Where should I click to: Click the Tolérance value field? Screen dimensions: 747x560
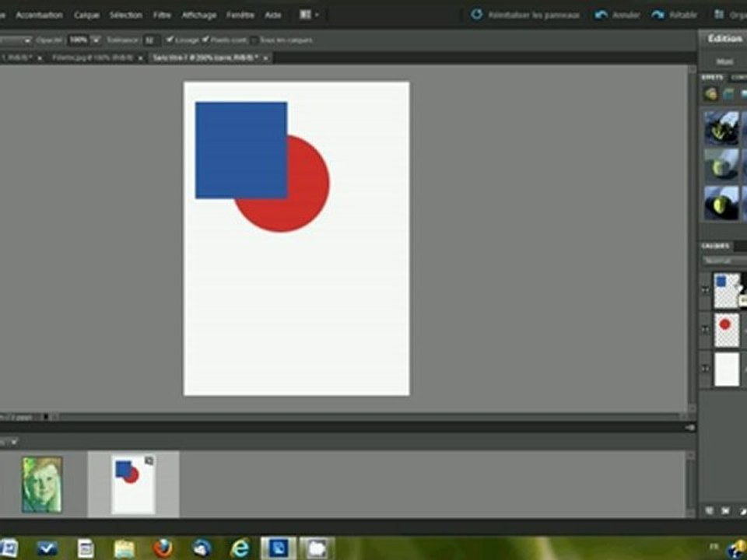(x=150, y=40)
